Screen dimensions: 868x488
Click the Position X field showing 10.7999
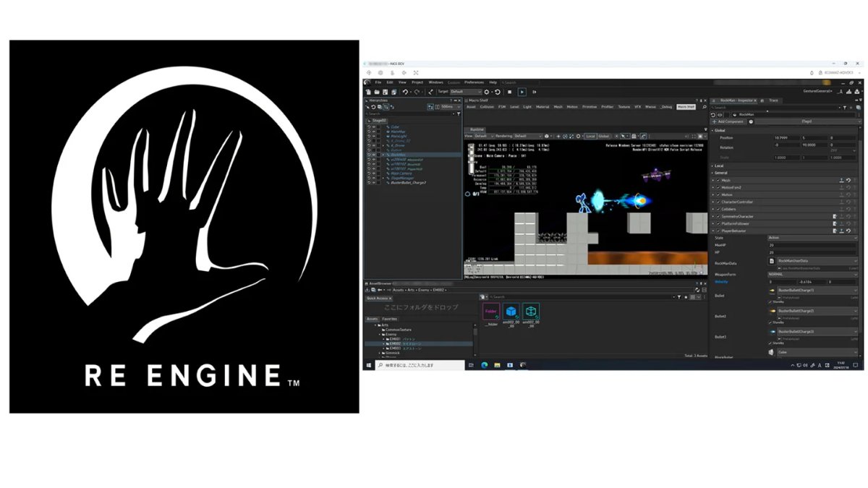(x=786, y=137)
